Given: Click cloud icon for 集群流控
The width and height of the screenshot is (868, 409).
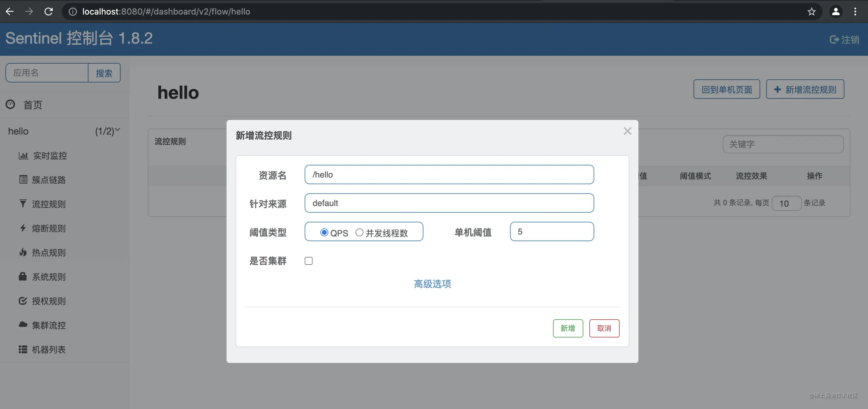Looking at the screenshot, I should click(x=23, y=325).
